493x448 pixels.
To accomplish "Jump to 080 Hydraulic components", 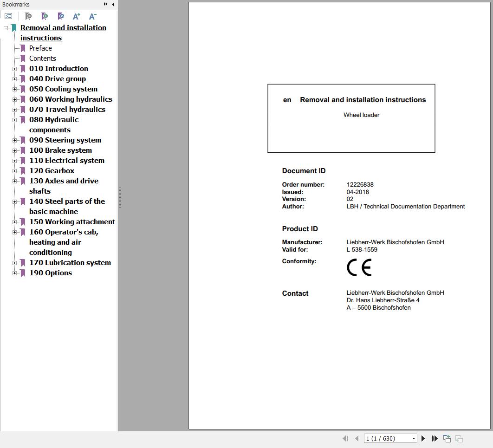I will [54, 125].
